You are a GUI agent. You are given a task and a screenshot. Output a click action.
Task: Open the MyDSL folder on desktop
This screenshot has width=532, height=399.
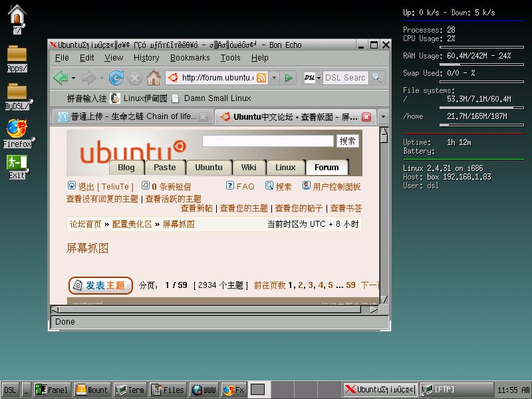coord(18,96)
